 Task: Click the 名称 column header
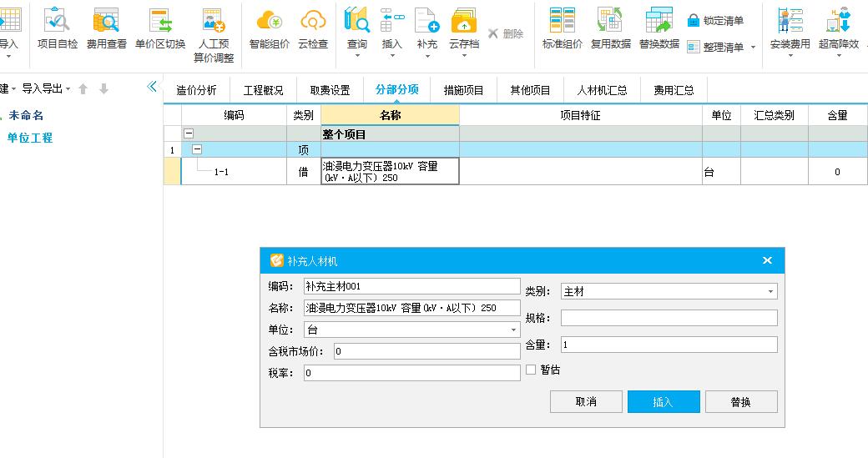[390, 115]
